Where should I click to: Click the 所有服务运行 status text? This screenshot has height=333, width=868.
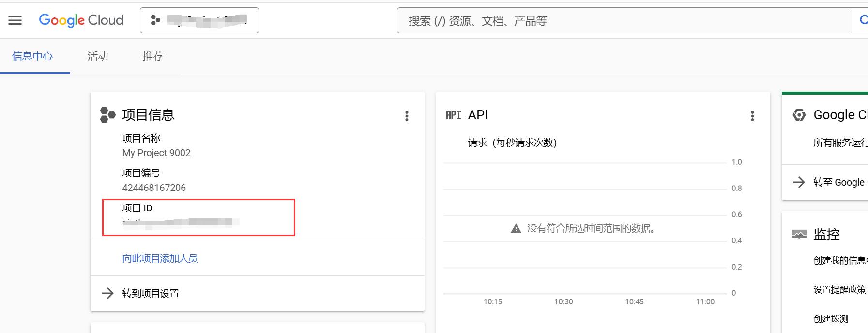click(x=840, y=143)
